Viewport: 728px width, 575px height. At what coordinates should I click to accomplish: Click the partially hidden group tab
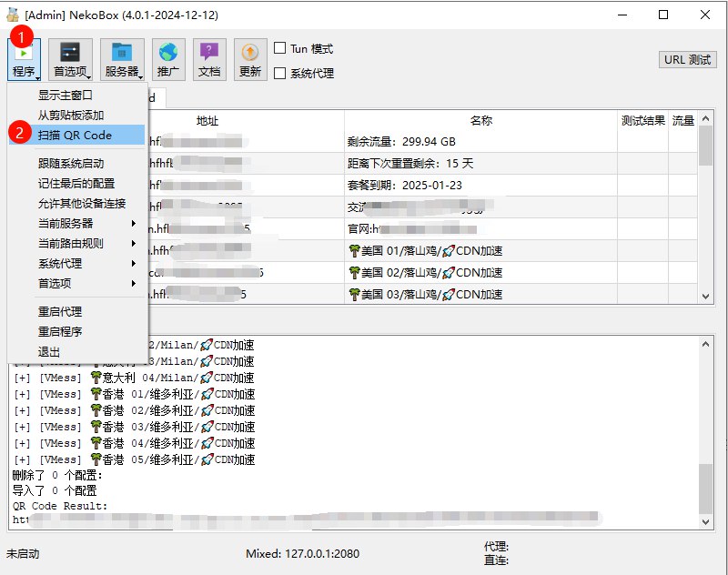tap(157, 98)
